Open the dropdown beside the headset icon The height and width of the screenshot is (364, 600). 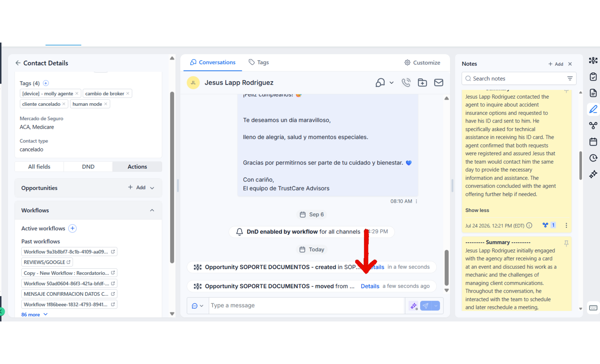click(392, 83)
